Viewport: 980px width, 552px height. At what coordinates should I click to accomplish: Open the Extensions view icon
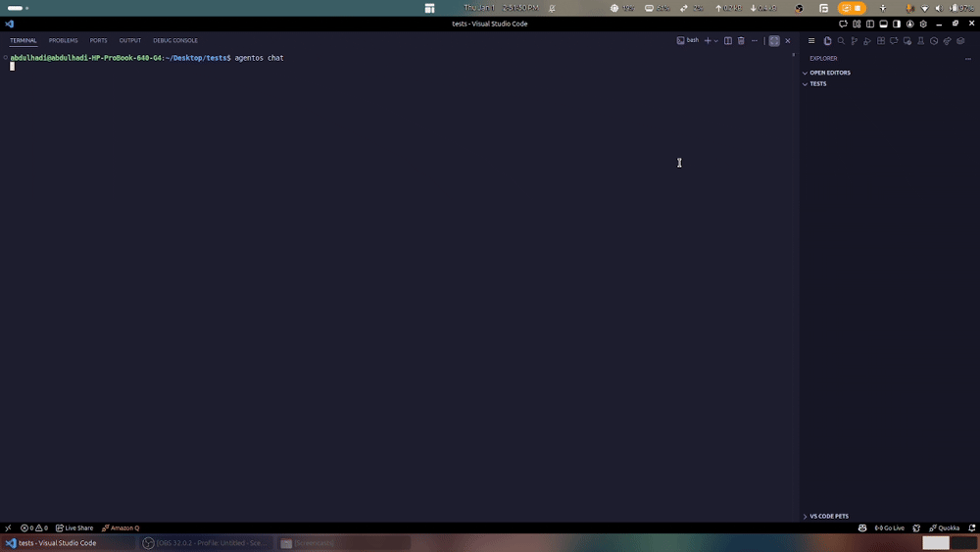click(881, 40)
